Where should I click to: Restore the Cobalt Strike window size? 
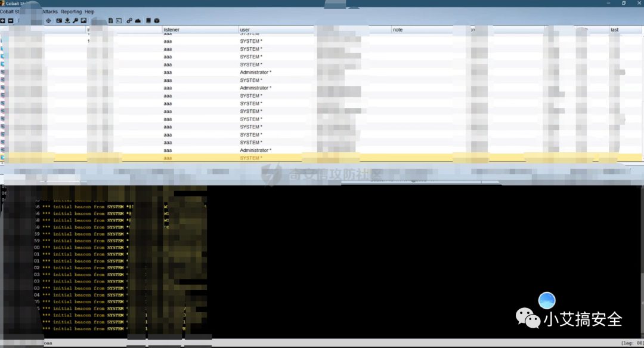(x=624, y=3)
